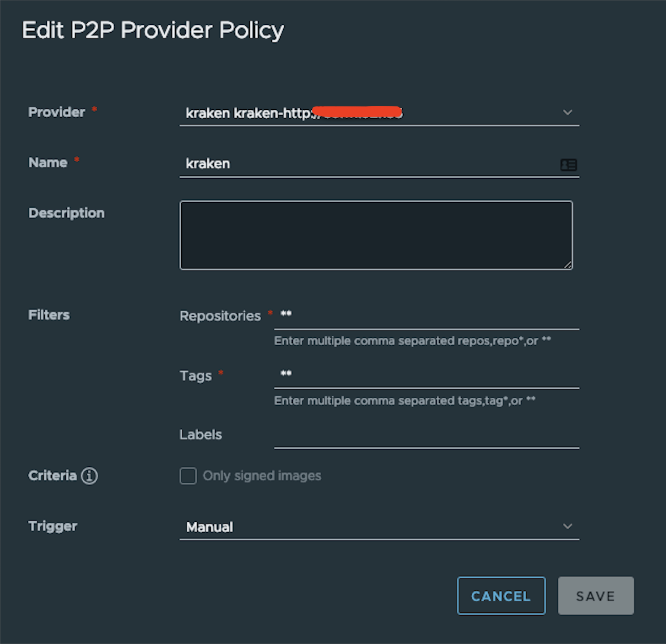Click the Edit P2P Provider Policy title
The height and width of the screenshot is (644, 666).
click(152, 30)
